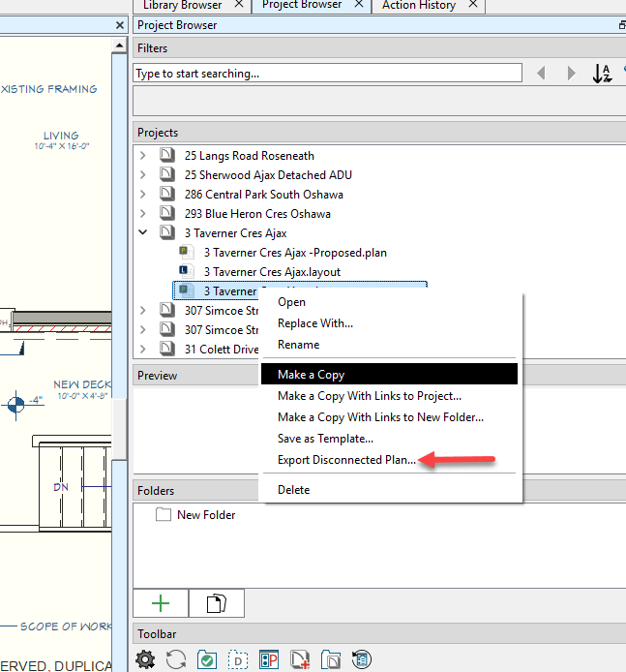The width and height of the screenshot is (626, 672).
Task: Click the search filter text field
Action: [327, 74]
